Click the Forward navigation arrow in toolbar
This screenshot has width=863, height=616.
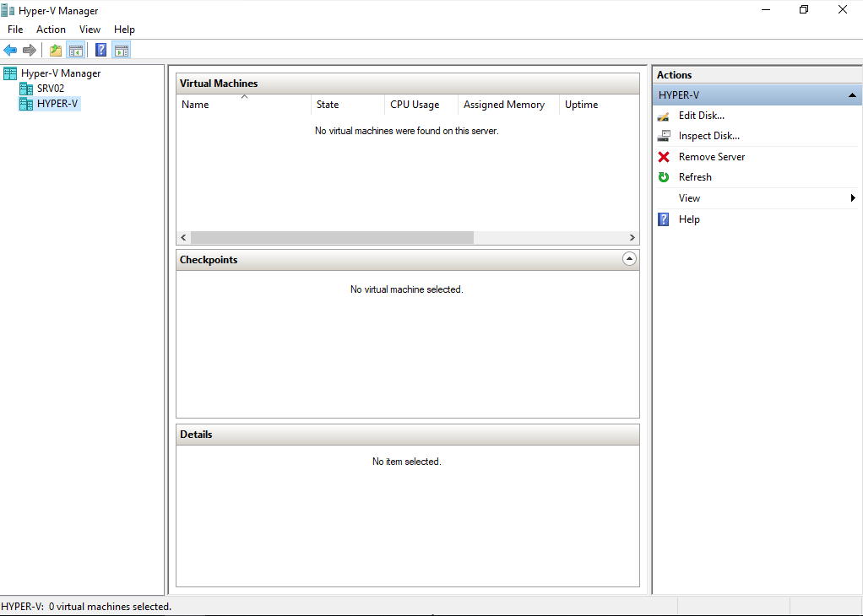coord(30,50)
